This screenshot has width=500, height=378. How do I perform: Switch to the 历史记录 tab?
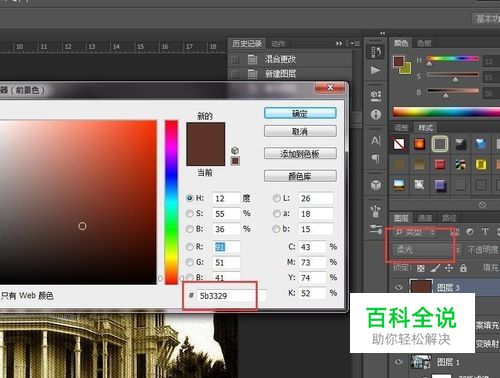tap(247, 43)
